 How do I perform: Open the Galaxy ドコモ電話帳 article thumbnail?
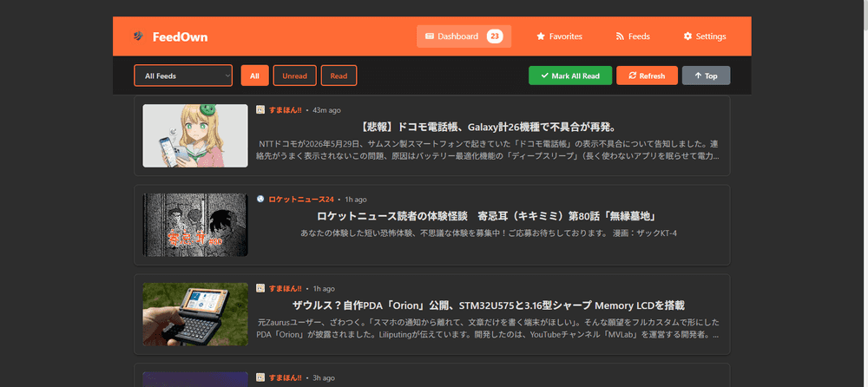(195, 135)
